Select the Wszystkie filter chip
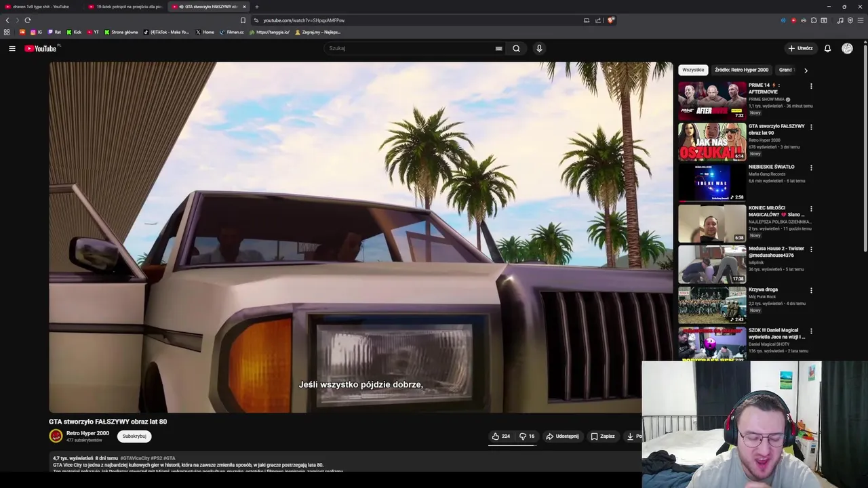868x488 pixels. click(x=693, y=70)
